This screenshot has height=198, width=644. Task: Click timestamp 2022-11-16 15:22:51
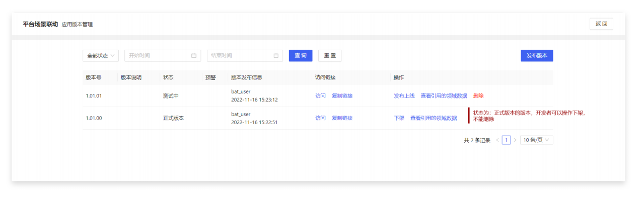point(254,122)
